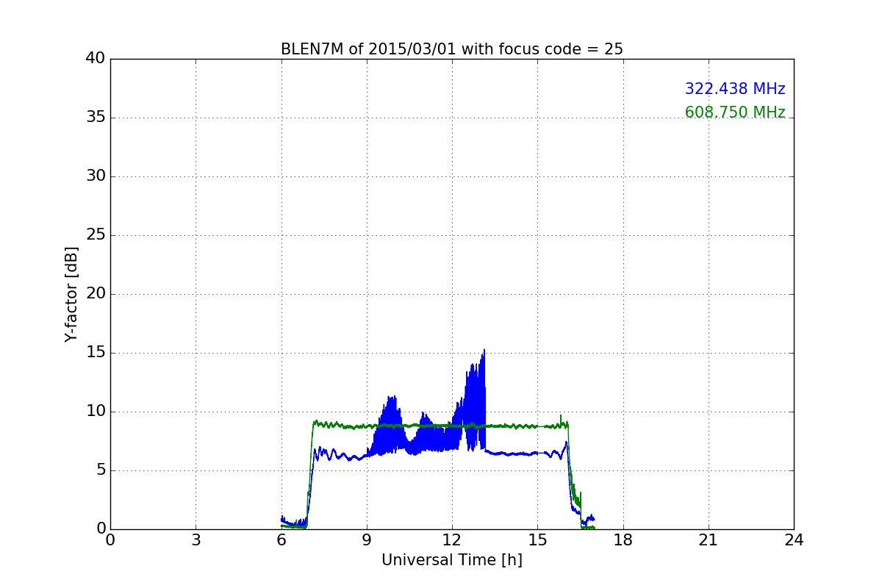Screen dimensions: 882x588
Task: Select the green '608.750 MHz' legend label
Action: [x=735, y=112]
